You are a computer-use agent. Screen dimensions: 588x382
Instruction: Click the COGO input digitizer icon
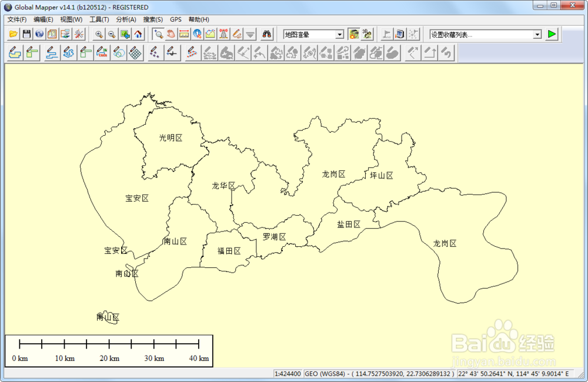pyautogui.click(x=102, y=52)
